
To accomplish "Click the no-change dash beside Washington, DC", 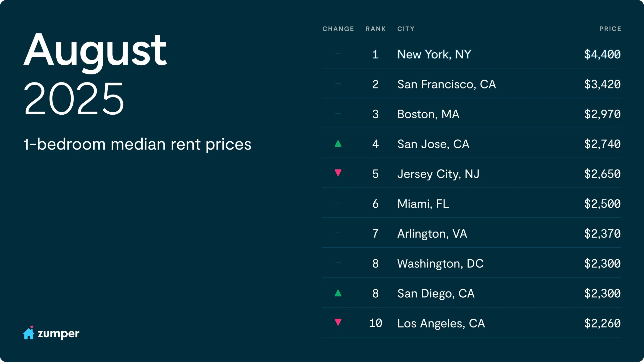I will [x=338, y=263].
